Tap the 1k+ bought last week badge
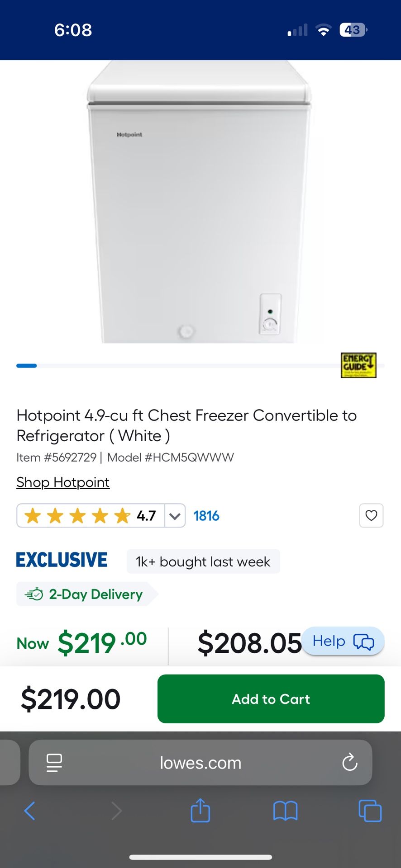 coord(203,561)
